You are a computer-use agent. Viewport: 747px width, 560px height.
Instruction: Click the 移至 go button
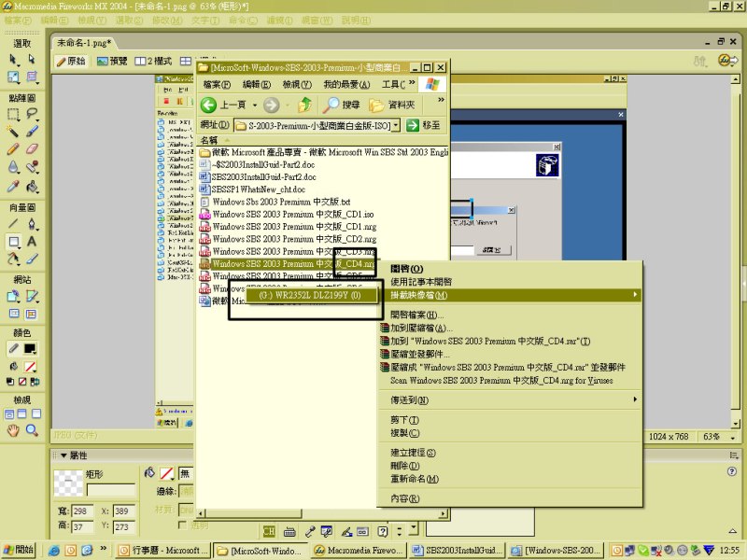(424, 125)
